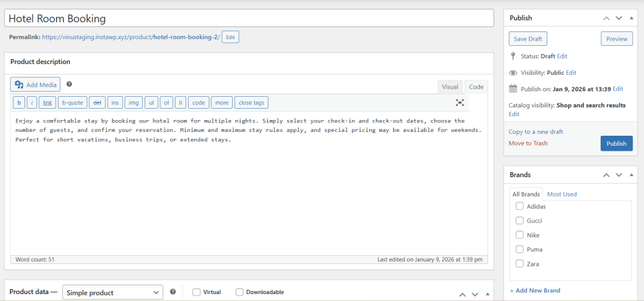Click the Hotel Room Booking title field
The image size is (644, 301).
(x=249, y=18)
